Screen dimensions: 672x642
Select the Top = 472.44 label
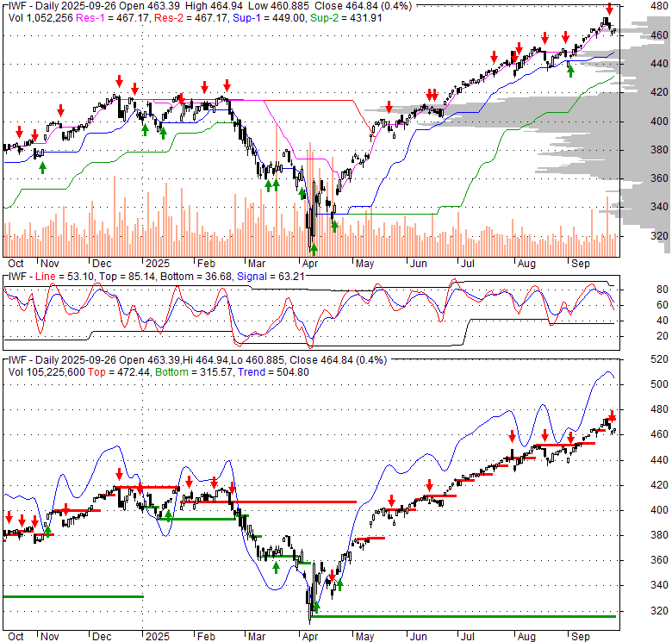(x=119, y=372)
